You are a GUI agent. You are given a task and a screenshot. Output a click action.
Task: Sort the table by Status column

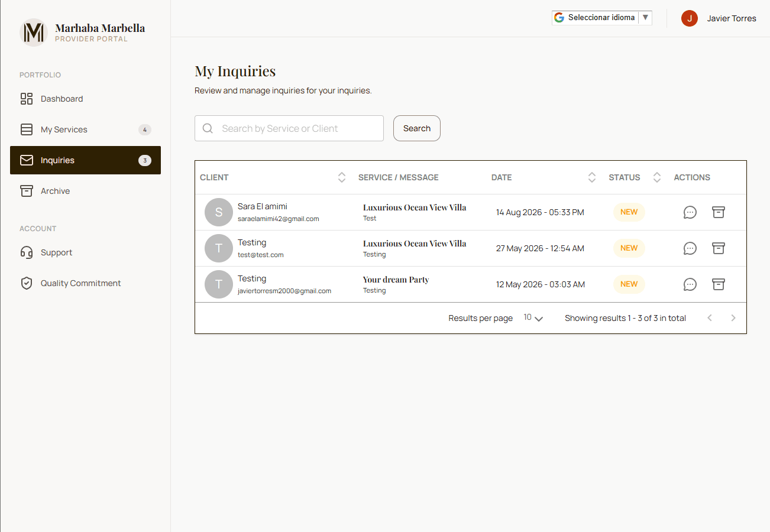point(657,177)
